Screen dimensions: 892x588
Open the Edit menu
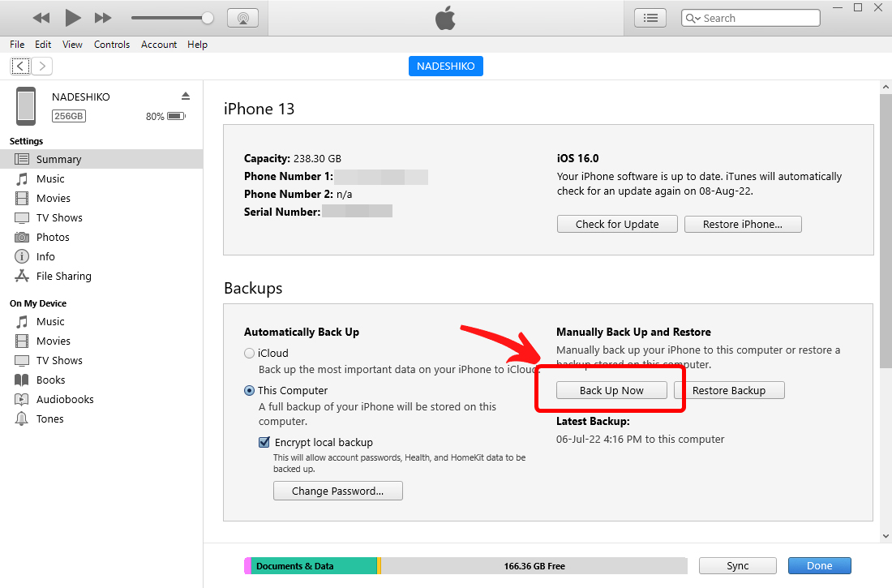click(43, 45)
